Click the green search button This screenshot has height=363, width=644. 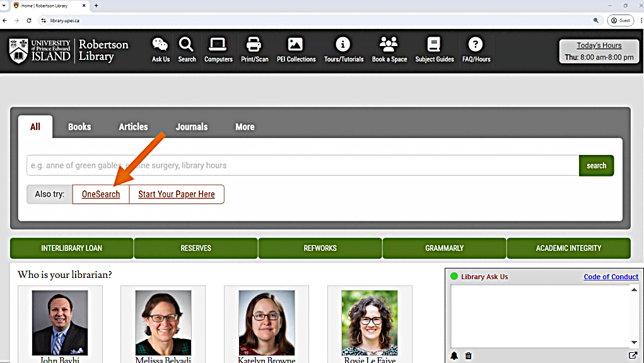coord(596,165)
